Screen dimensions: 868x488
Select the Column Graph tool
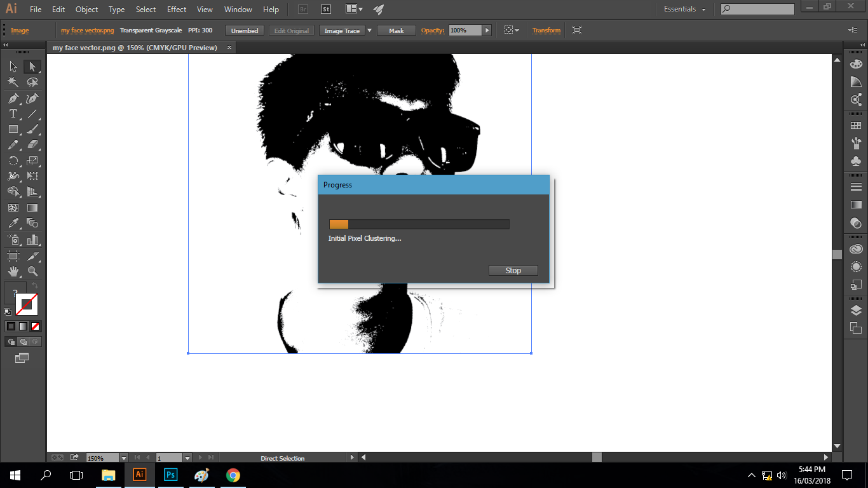pyautogui.click(x=32, y=240)
